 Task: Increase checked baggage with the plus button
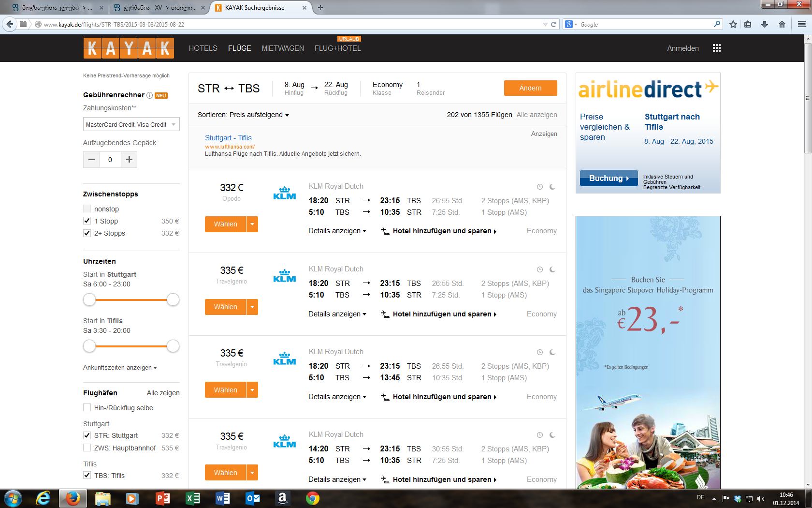point(129,160)
